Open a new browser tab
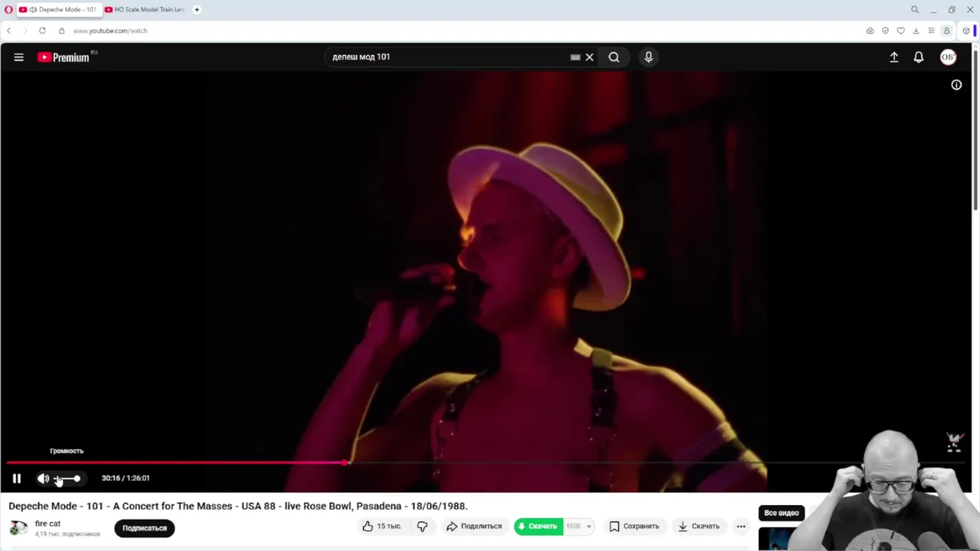Viewport: 980px width, 551px height. click(197, 9)
